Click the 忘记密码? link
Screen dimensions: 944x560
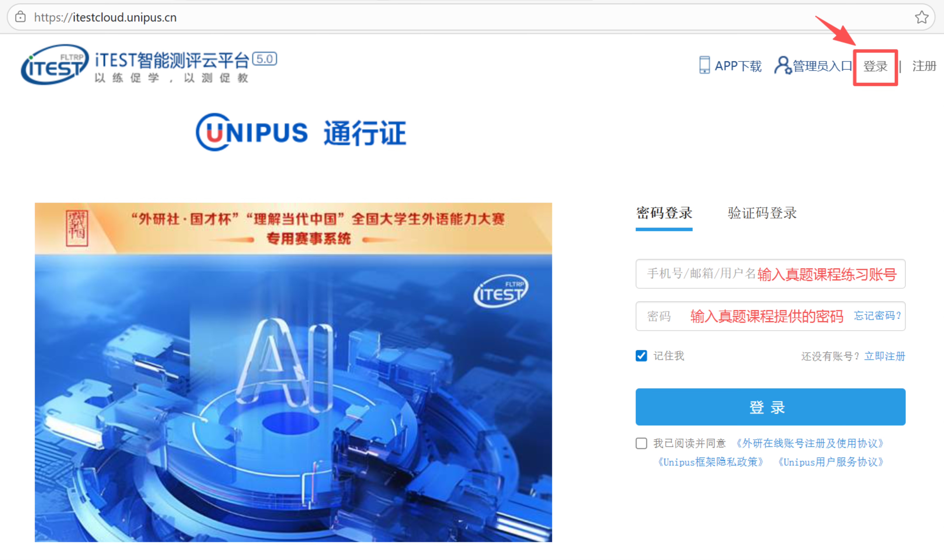click(x=878, y=316)
